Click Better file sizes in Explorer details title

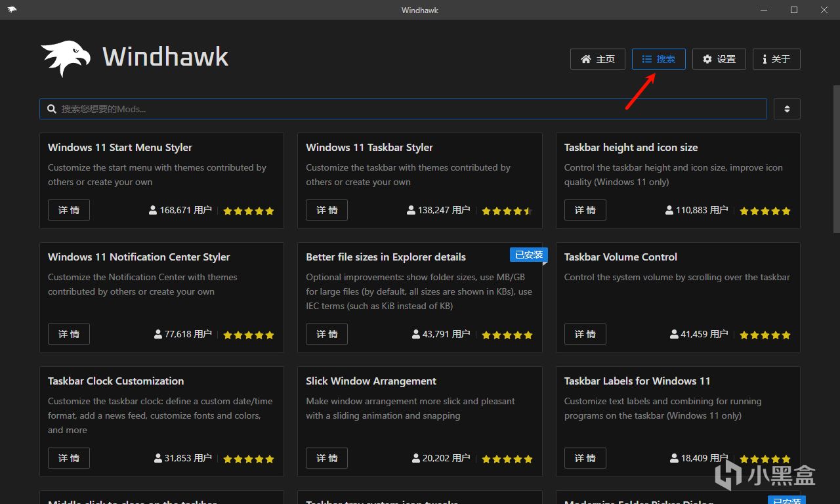(386, 257)
